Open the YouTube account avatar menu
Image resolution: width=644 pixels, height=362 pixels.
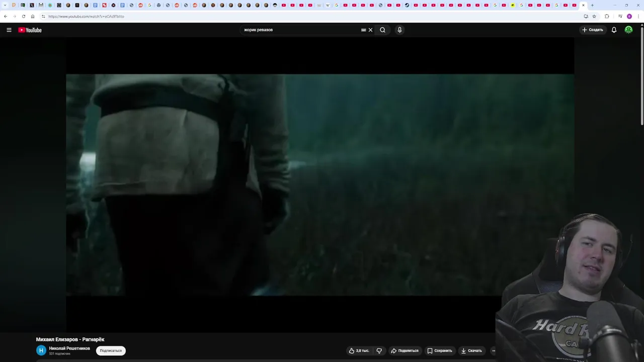628,30
